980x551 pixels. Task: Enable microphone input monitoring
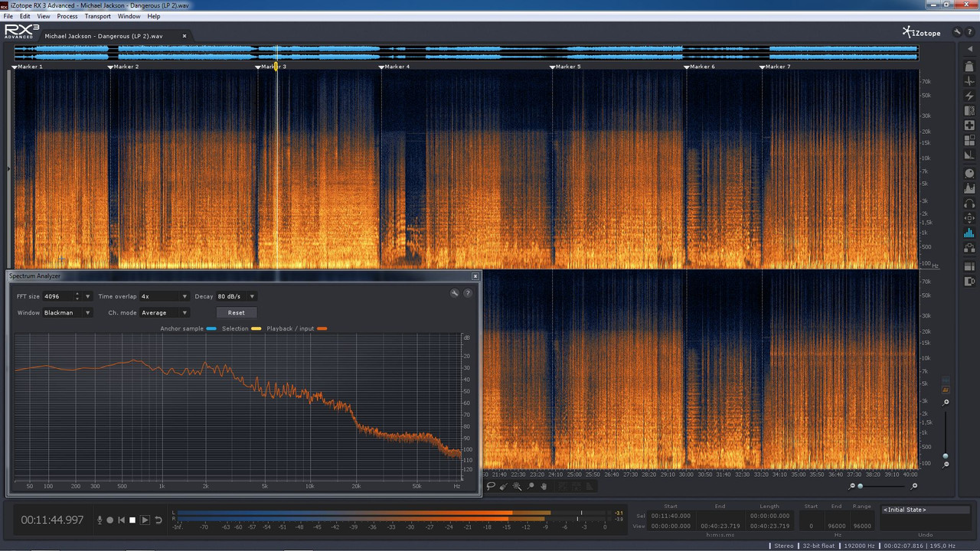tap(100, 520)
